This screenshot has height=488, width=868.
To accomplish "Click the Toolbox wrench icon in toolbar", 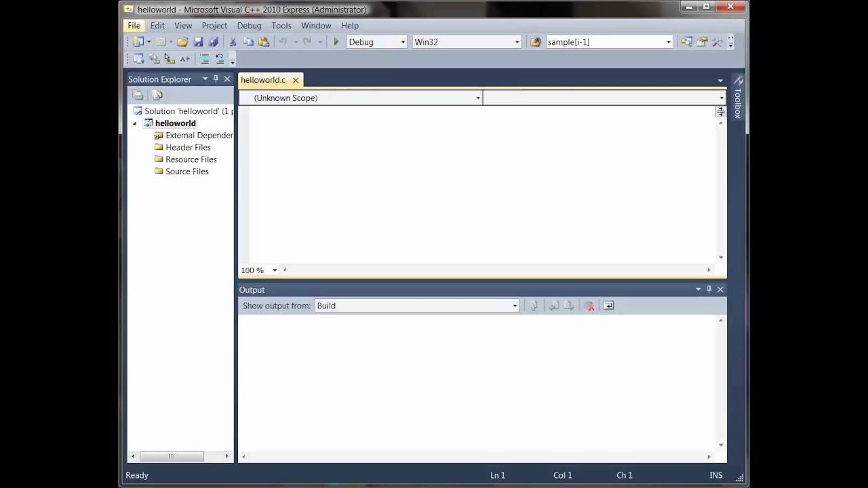I will click(x=717, y=42).
